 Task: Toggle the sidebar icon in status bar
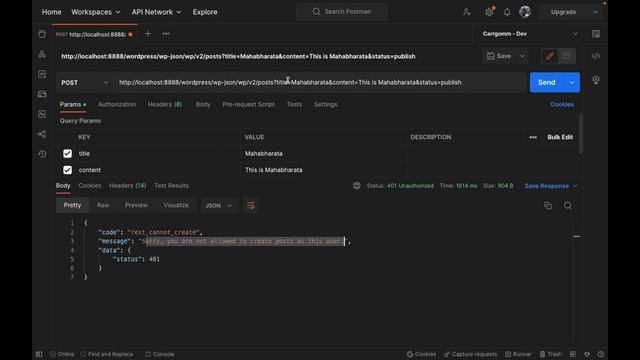coord(39,354)
